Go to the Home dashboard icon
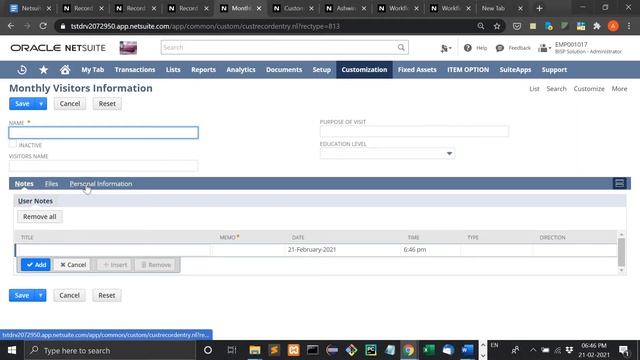This screenshot has height=360, width=640. pos(65,70)
